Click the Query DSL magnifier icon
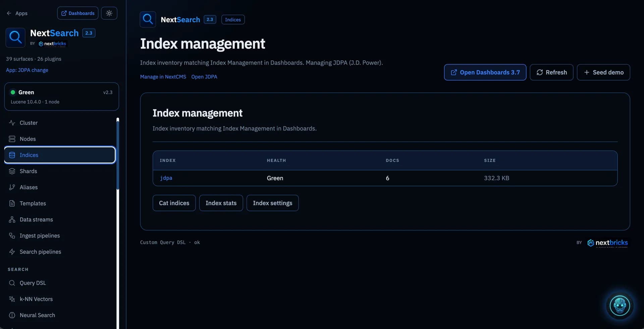644x329 pixels. tap(12, 283)
